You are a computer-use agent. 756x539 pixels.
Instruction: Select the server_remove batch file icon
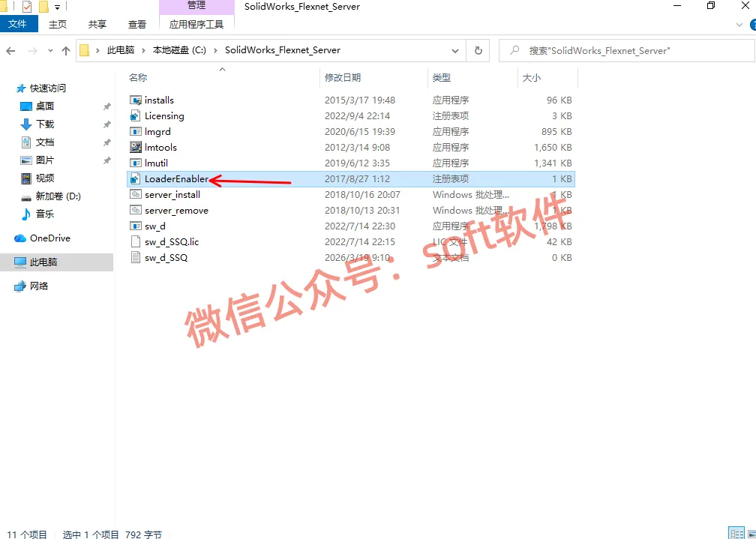pyautogui.click(x=136, y=211)
